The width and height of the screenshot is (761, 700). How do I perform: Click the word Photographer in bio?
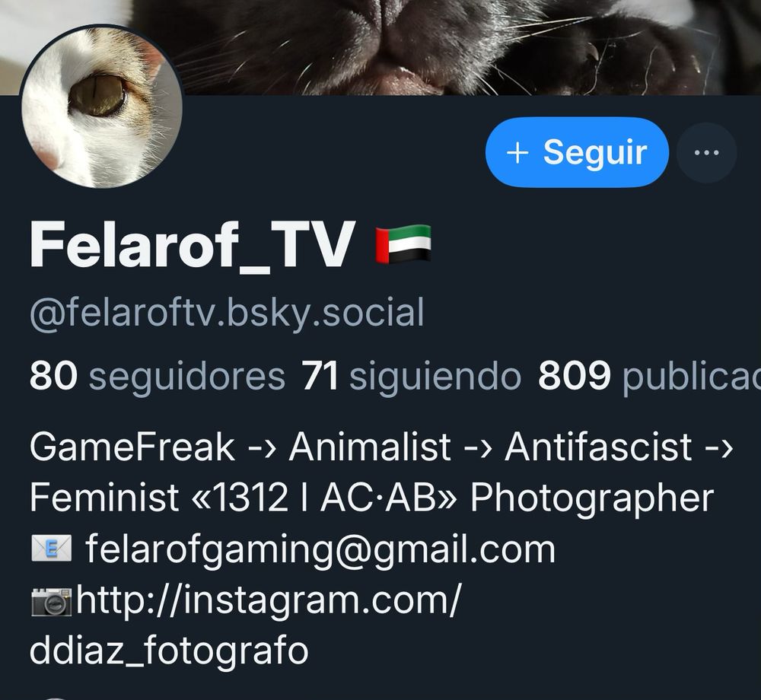(x=592, y=498)
